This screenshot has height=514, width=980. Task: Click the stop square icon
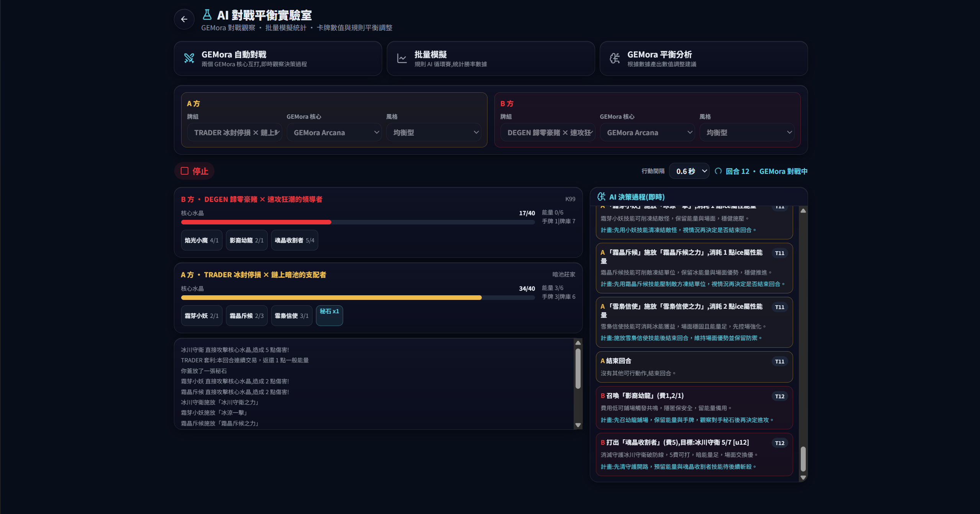185,171
